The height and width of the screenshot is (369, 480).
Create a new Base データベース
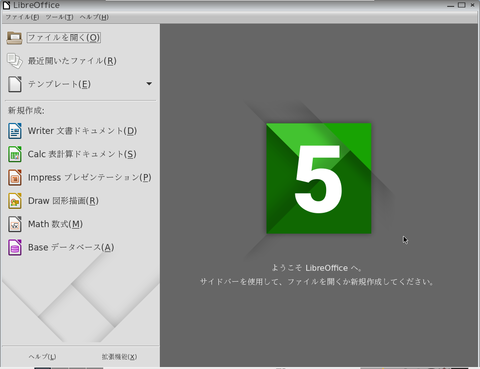pos(71,248)
